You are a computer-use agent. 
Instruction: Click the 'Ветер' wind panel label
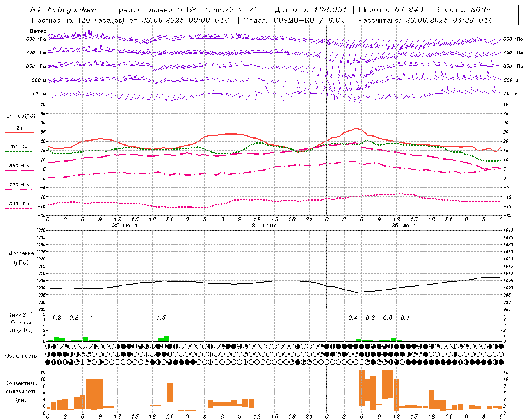pos(38,31)
